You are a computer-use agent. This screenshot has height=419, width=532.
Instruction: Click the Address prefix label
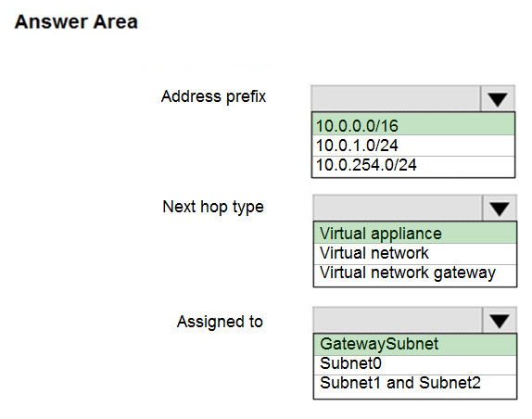pos(213,96)
